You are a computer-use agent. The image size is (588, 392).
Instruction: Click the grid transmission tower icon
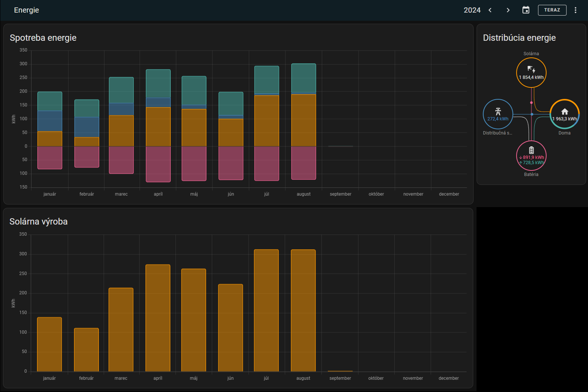(x=498, y=111)
